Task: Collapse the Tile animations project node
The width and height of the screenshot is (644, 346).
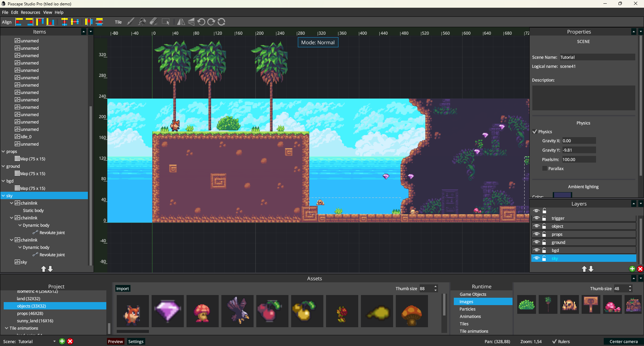Action: (x=6, y=328)
